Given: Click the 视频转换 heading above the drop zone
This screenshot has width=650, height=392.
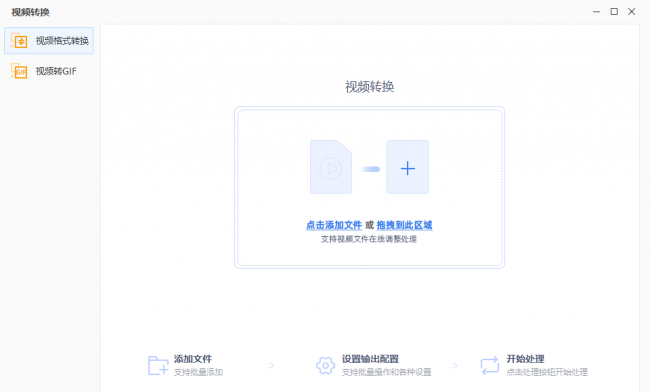Looking at the screenshot, I should (x=369, y=87).
